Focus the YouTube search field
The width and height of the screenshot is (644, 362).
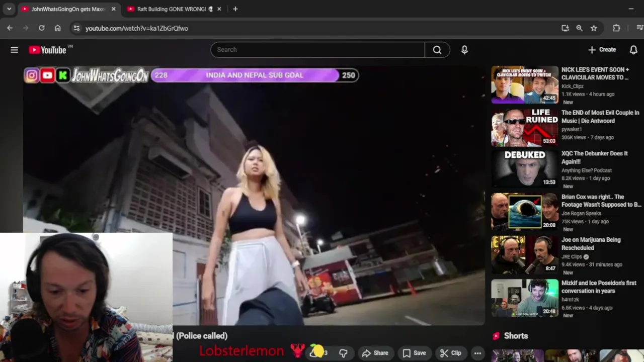pyautogui.click(x=317, y=50)
